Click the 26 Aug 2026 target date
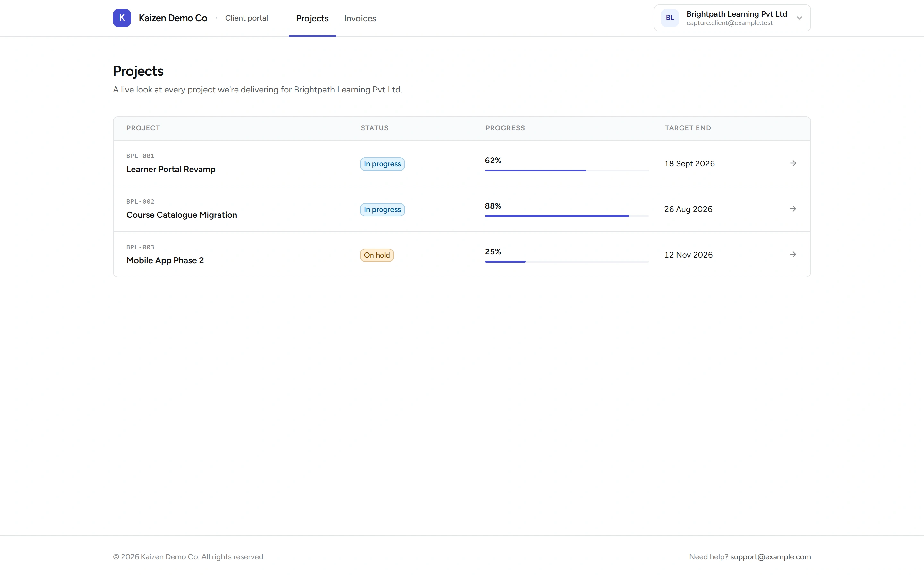The height and width of the screenshot is (578, 924). (688, 209)
